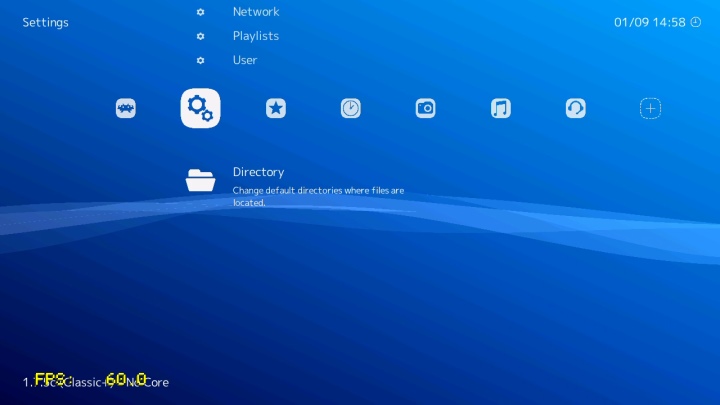The image size is (720, 405).
Task: Select the Directory menu entry
Action: pos(258,172)
